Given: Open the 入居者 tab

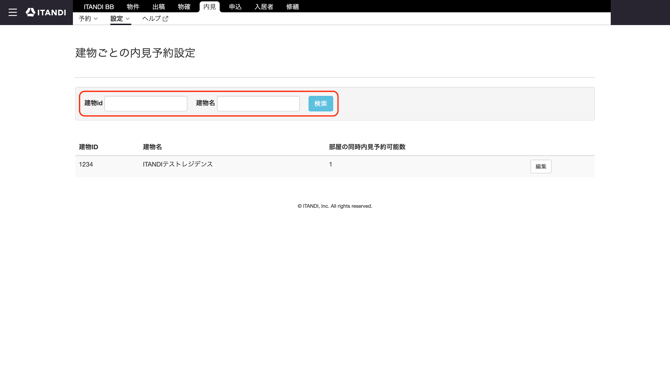Looking at the screenshot, I should coord(264,7).
